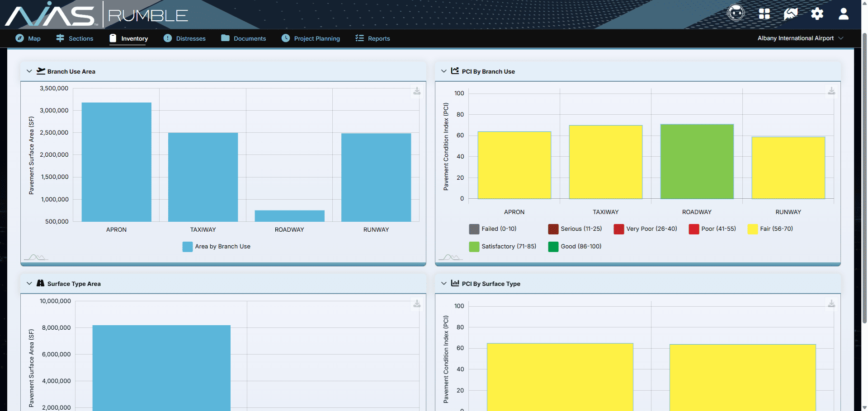The image size is (868, 411).
Task: Go to the Map tab
Action: pos(28,38)
